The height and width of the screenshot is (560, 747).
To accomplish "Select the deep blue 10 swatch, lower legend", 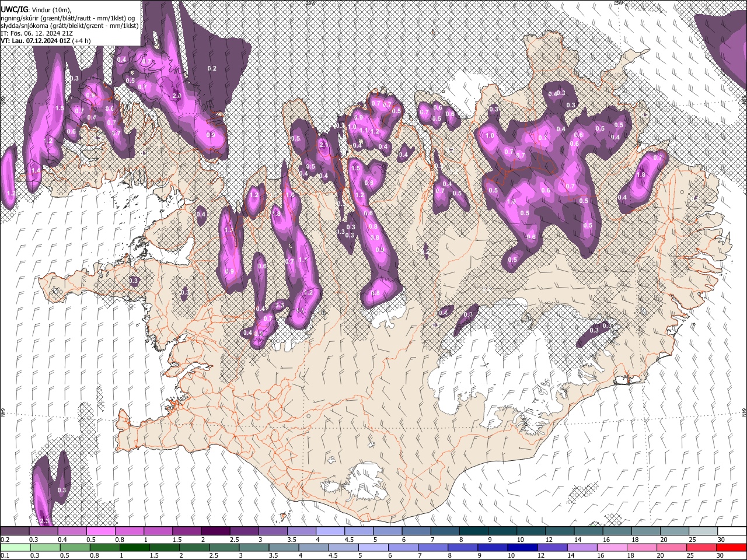I will 522,547.
